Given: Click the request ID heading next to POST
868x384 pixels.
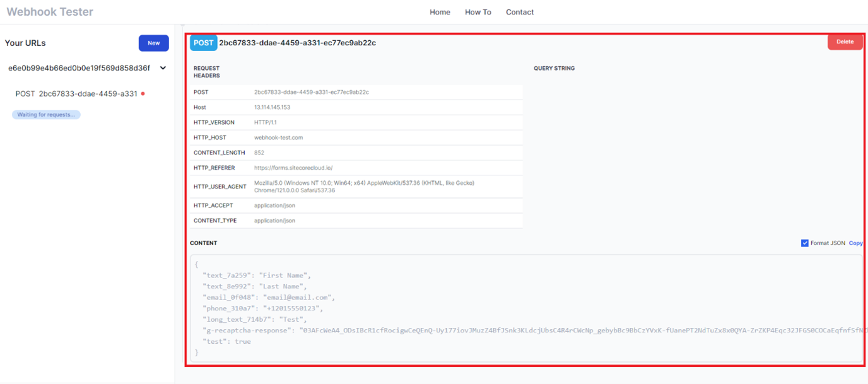Looking at the screenshot, I should pyautogui.click(x=297, y=43).
